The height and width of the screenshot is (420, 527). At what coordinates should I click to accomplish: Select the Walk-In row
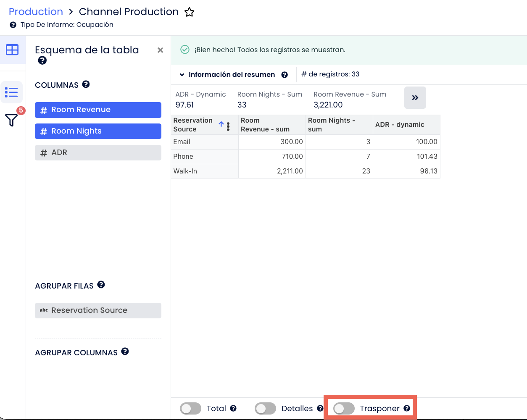(306, 171)
